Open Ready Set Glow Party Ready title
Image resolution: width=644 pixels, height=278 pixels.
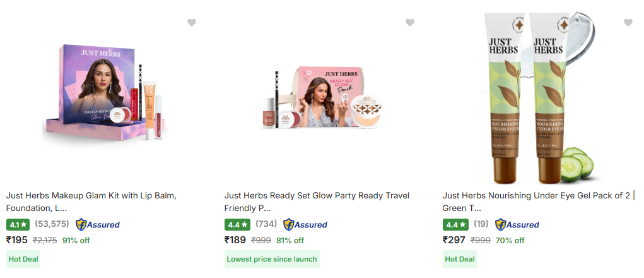click(x=317, y=202)
